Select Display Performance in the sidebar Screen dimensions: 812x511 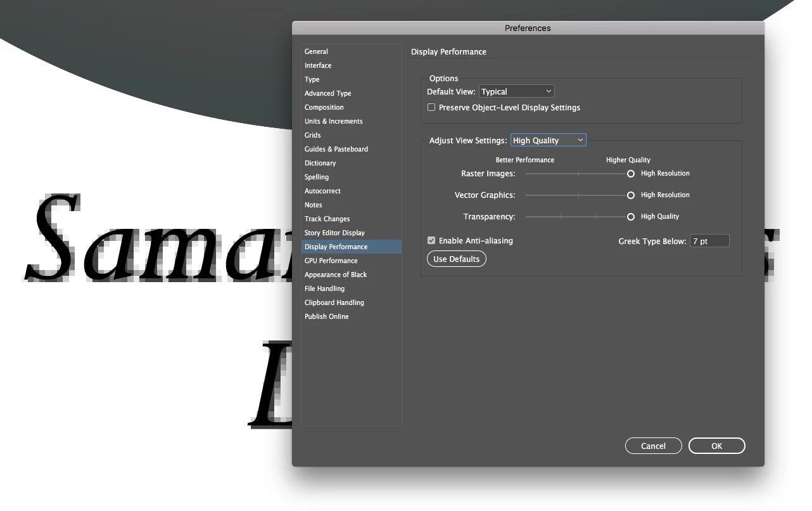click(x=352, y=247)
